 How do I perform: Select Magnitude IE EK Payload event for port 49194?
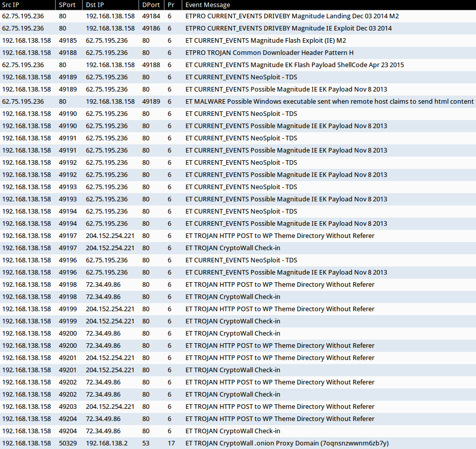(x=238, y=224)
